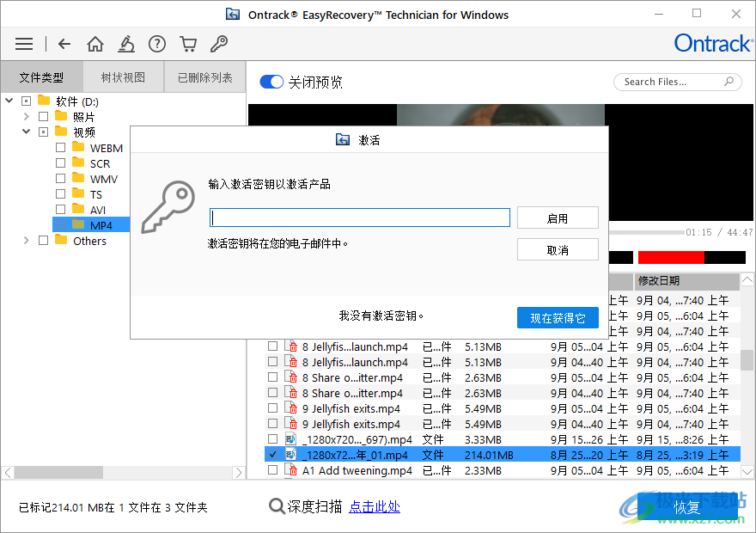Image resolution: width=756 pixels, height=533 pixels.
Task: Uncheck the _1280x72...年_01.mp4 file checkbox
Action: tap(273, 455)
